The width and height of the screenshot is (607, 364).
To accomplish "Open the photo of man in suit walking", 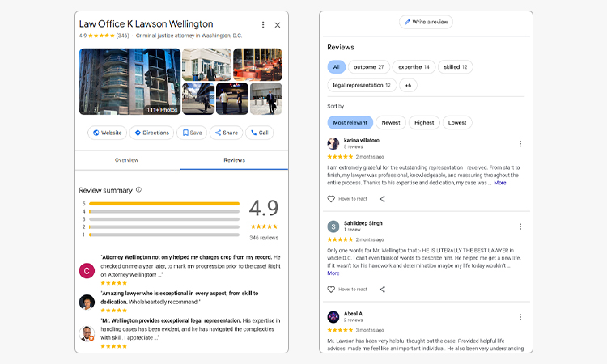I will click(266, 99).
